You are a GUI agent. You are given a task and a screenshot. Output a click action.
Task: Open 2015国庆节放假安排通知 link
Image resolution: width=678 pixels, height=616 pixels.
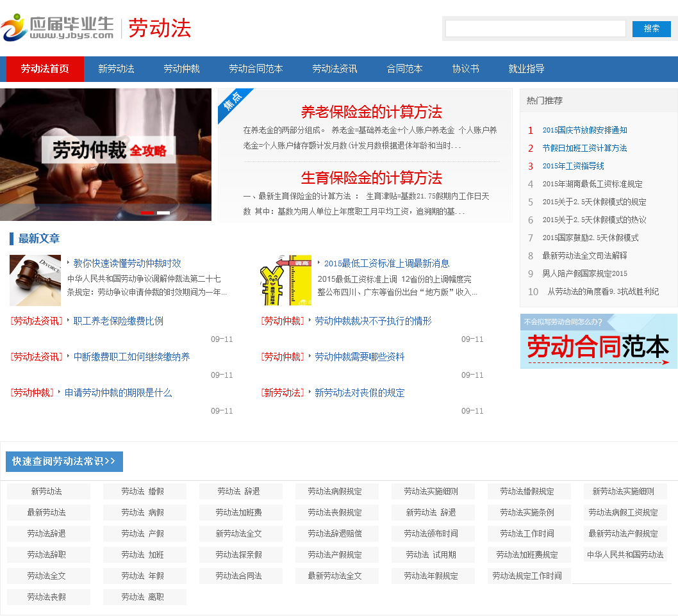click(x=584, y=130)
